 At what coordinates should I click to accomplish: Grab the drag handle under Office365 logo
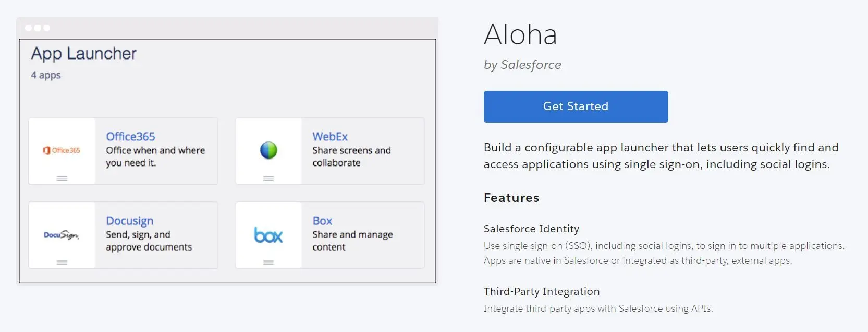pyautogui.click(x=62, y=179)
